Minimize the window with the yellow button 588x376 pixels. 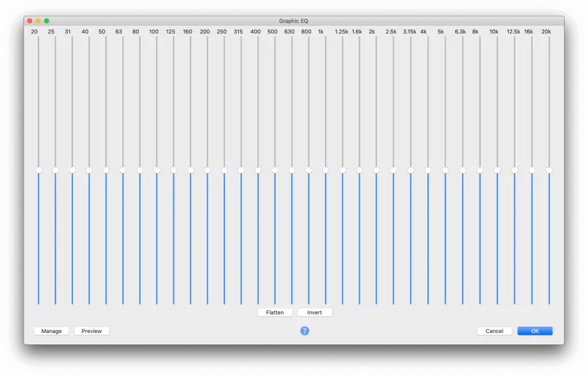[x=38, y=21]
